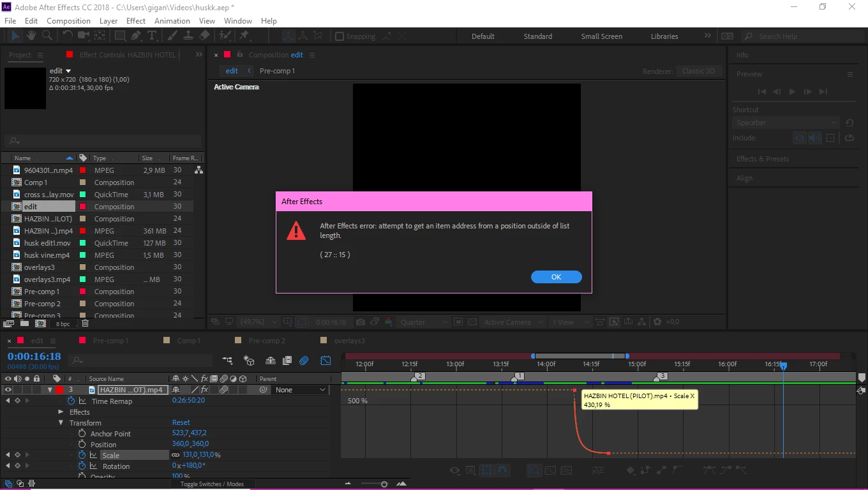
Task: Toggle the Rotation stopwatch keyframing
Action: [82, 466]
